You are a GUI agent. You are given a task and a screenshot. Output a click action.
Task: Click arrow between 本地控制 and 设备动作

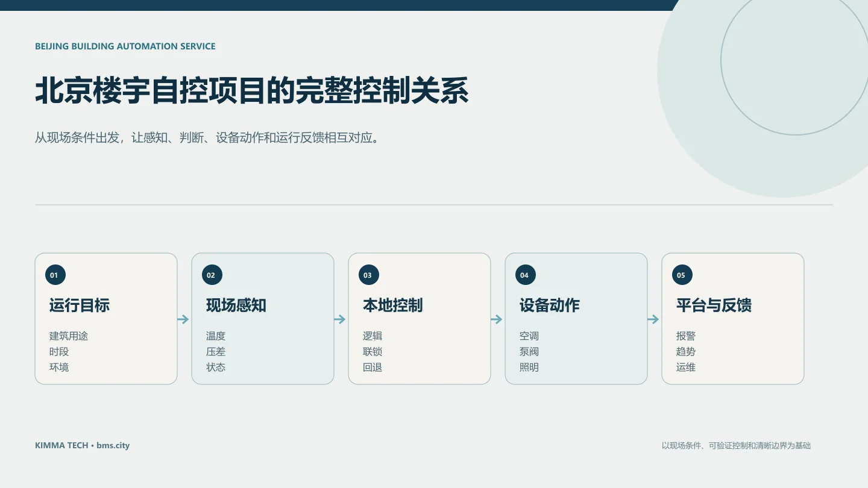[x=497, y=319]
